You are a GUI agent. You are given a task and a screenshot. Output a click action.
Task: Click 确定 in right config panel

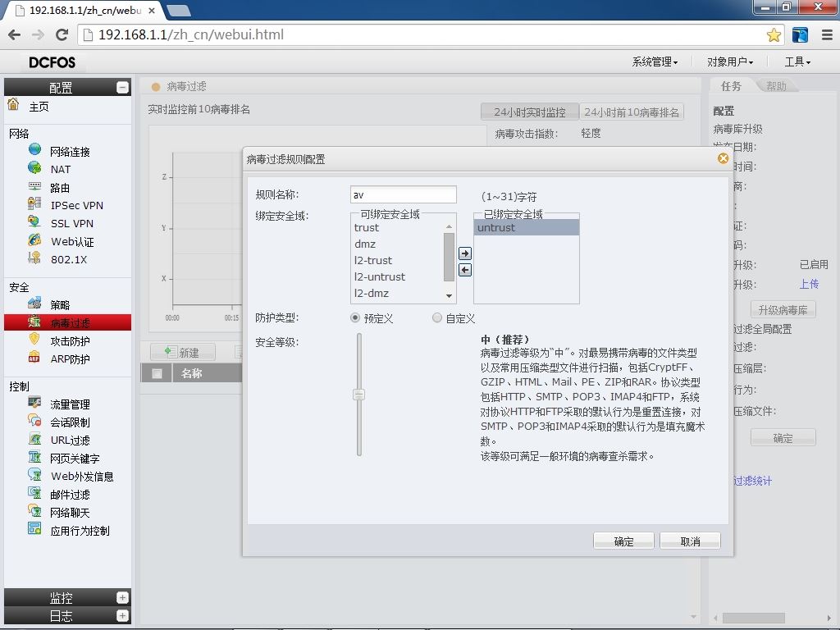pyautogui.click(x=783, y=438)
